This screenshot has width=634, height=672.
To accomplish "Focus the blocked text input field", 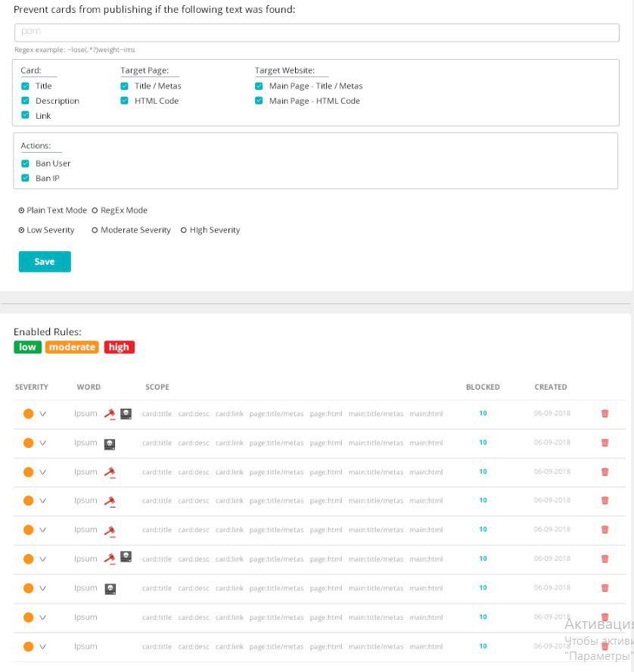I will coord(316,33).
